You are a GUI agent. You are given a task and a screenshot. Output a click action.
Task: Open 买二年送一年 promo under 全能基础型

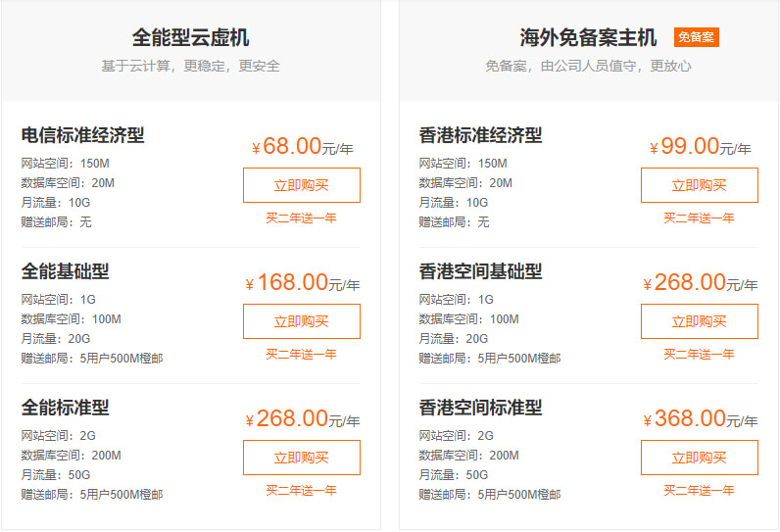pyautogui.click(x=302, y=354)
